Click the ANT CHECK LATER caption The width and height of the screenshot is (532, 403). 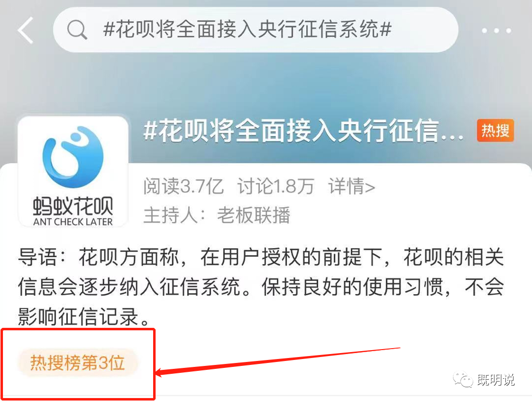coord(73,222)
